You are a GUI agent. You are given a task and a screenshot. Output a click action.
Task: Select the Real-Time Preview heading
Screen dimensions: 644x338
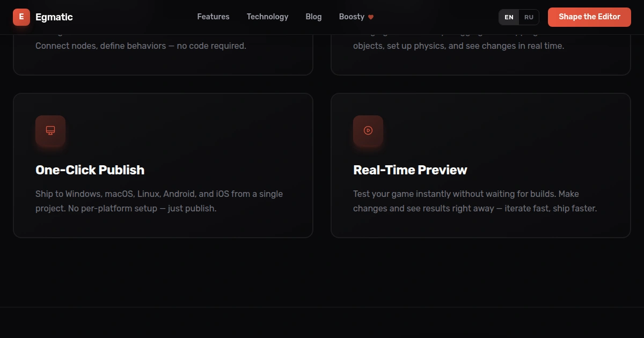(410, 170)
